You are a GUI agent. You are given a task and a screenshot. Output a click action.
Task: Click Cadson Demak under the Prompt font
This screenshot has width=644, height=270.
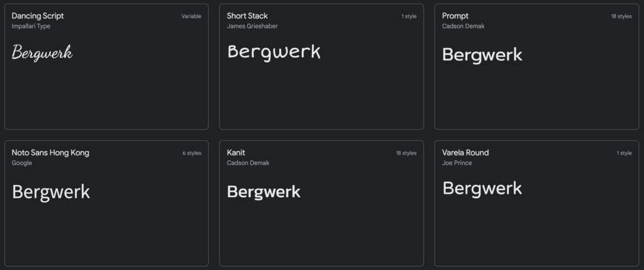[463, 26]
